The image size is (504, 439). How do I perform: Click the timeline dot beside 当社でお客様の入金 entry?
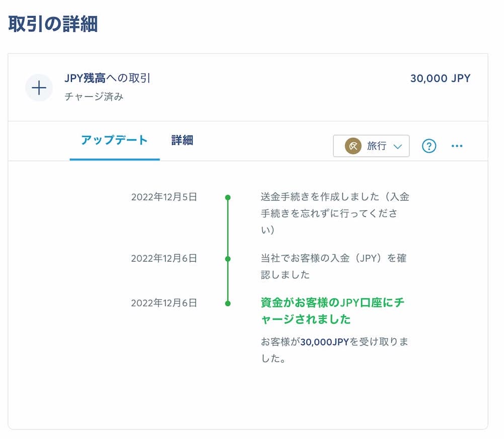pos(228,259)
